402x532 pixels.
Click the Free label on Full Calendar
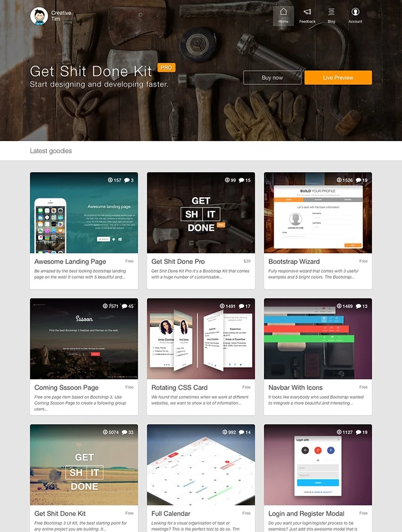(246, 513)
